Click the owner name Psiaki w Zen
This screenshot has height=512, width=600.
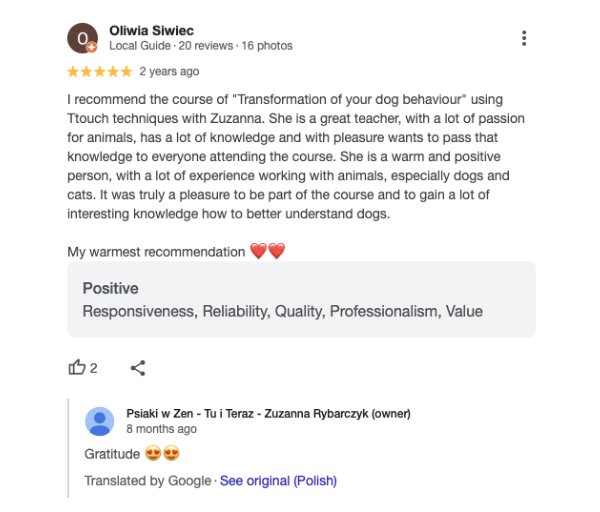(268, 414)
